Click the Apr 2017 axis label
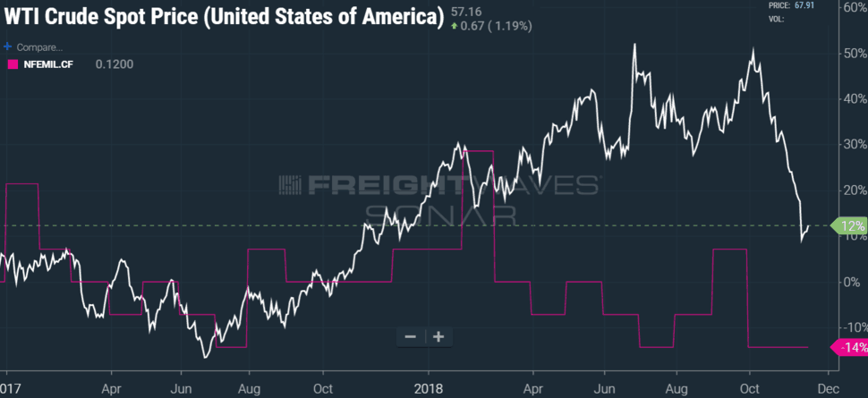 111,388
